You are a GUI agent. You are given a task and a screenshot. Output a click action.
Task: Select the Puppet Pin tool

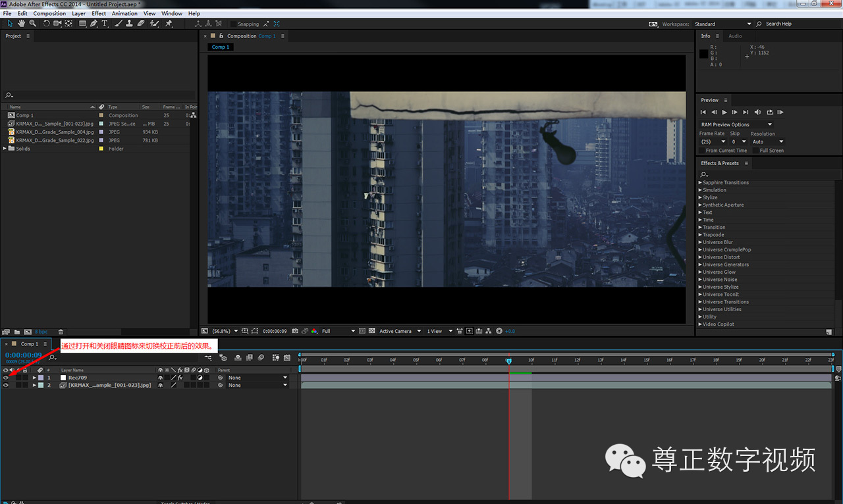point(168,24)
